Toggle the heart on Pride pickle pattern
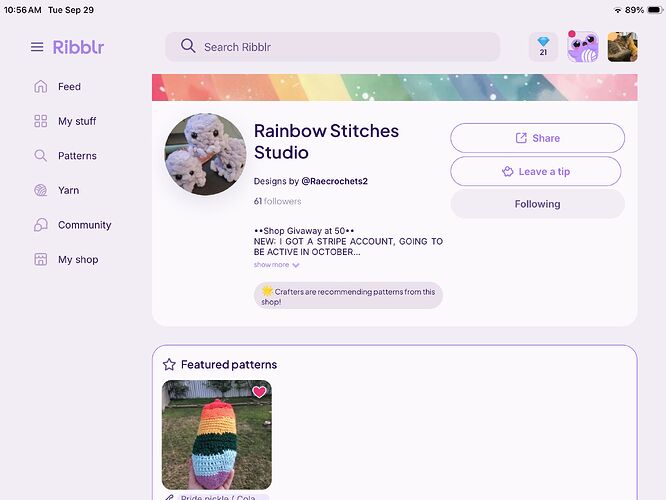 point(259,392)
